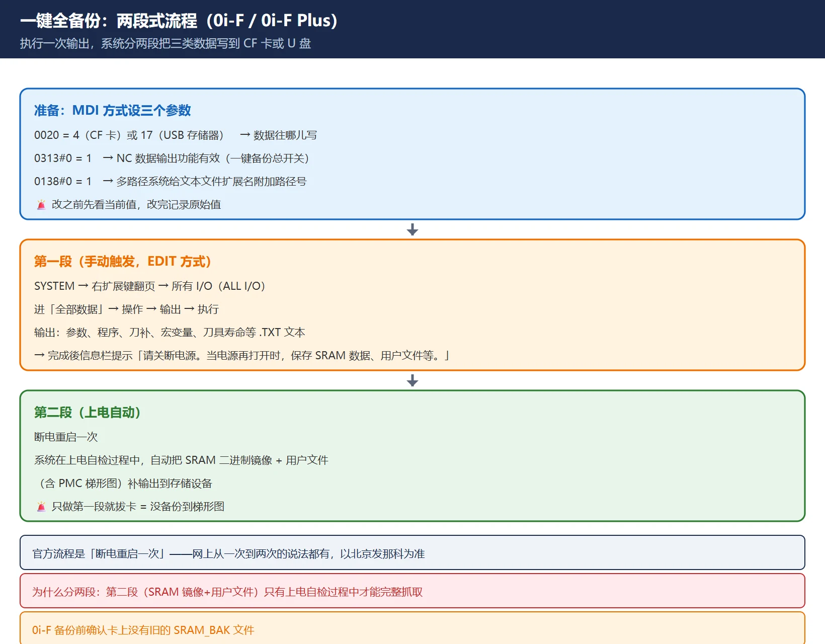
Task: Click heading 准备：MDI 方式设三个参数
Action: pyautogui.click(x=113, y=111)
